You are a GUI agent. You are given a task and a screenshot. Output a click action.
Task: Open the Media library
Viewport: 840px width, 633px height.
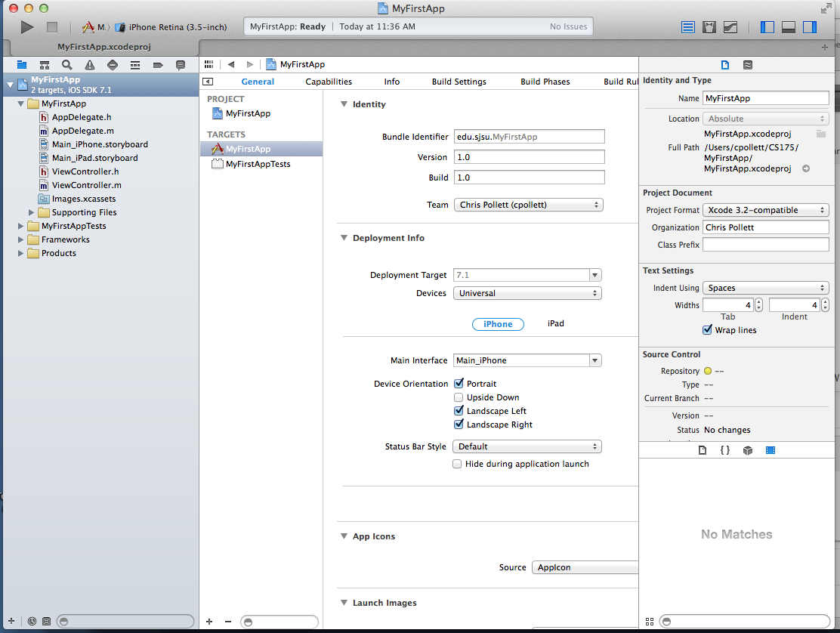(771, 450)
